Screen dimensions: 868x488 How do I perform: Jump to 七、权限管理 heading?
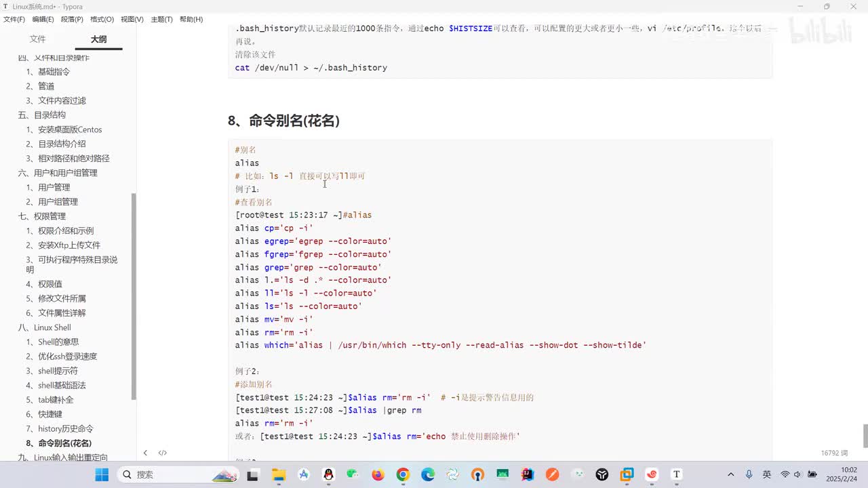click(x=42, y=216)
